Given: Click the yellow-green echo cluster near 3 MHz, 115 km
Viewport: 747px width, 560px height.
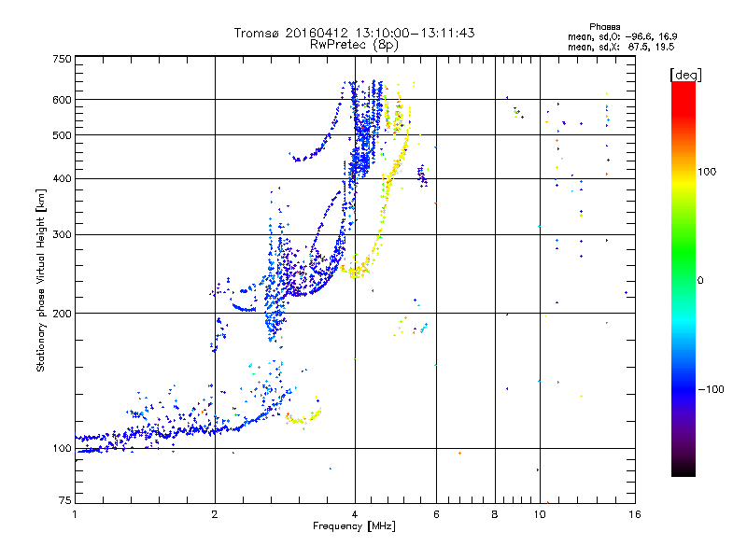Looking at the screenshot, I should (x=303, y=415).
